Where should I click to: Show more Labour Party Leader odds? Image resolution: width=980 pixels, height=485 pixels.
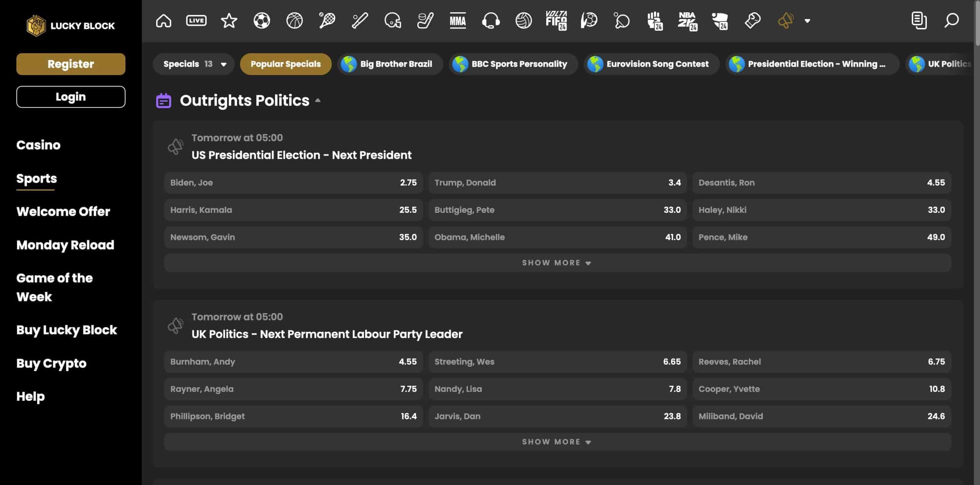(x=557, y=442)
